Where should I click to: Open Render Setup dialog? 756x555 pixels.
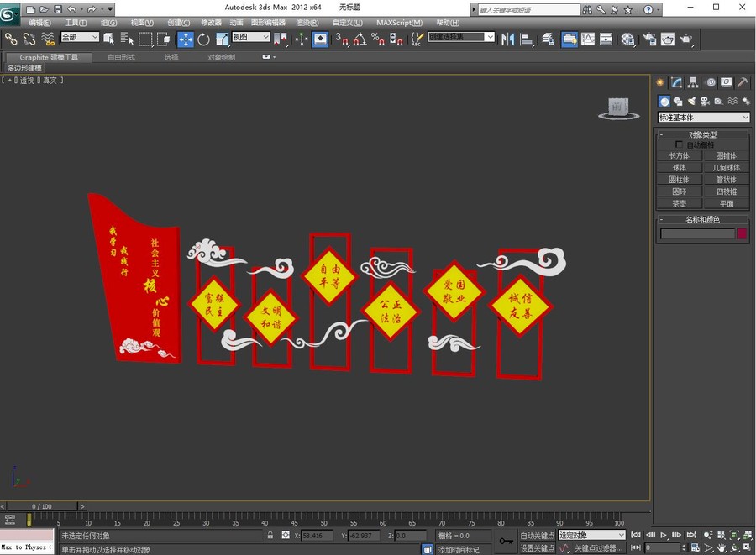click(649, 39)
